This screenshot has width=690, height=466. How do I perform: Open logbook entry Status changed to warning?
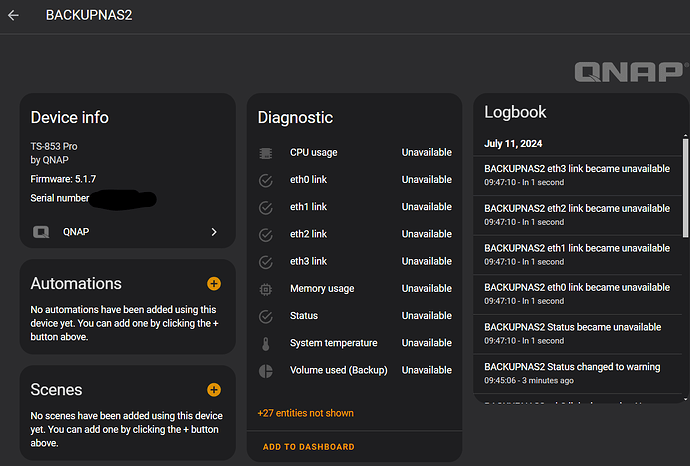(577, 373)
